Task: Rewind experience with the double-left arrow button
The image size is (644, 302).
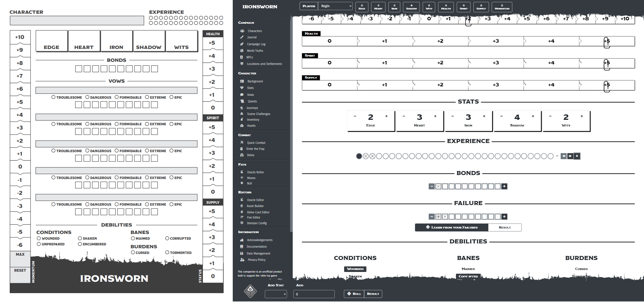Action: [x=563, y=156]
